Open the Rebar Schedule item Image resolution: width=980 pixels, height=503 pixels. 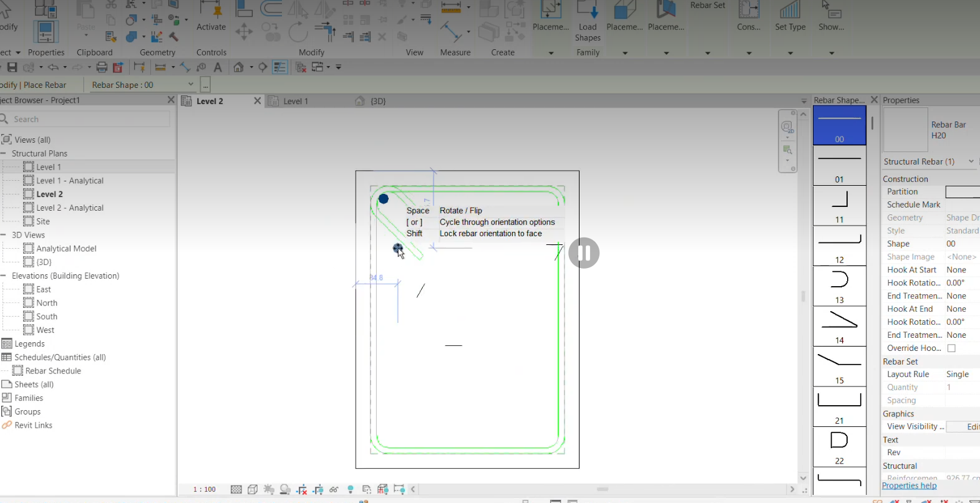coord(53,371)
